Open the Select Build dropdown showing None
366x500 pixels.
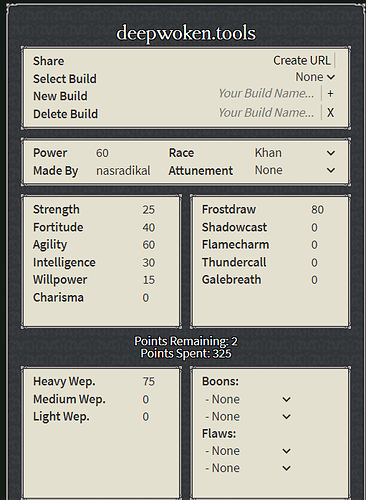click(315, 77)
